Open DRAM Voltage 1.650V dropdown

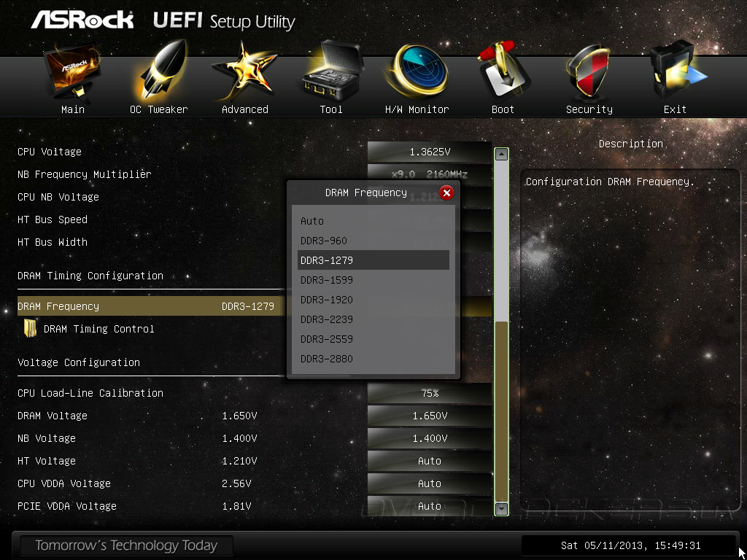tap(430, 416)
